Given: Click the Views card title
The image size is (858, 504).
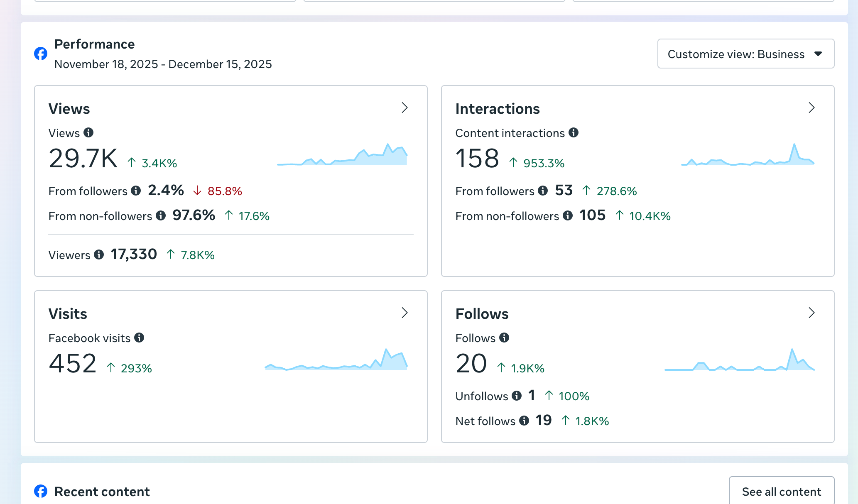Looking at the screenshot, I should (x=69, y=109).
